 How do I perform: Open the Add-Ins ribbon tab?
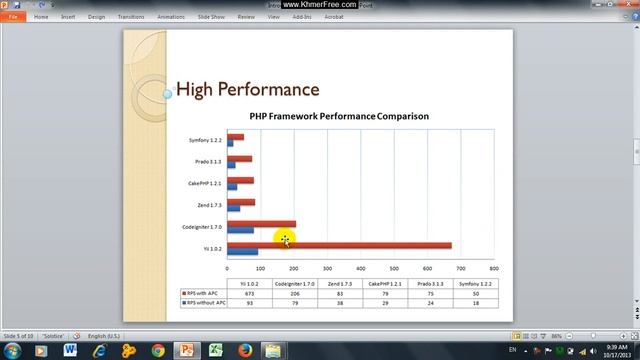click(302, 17)
